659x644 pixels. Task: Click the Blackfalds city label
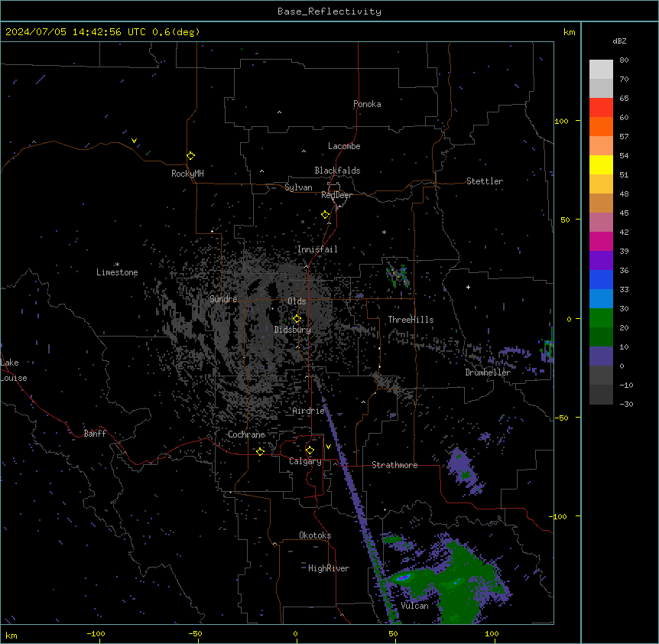click(x=337, y=171)
